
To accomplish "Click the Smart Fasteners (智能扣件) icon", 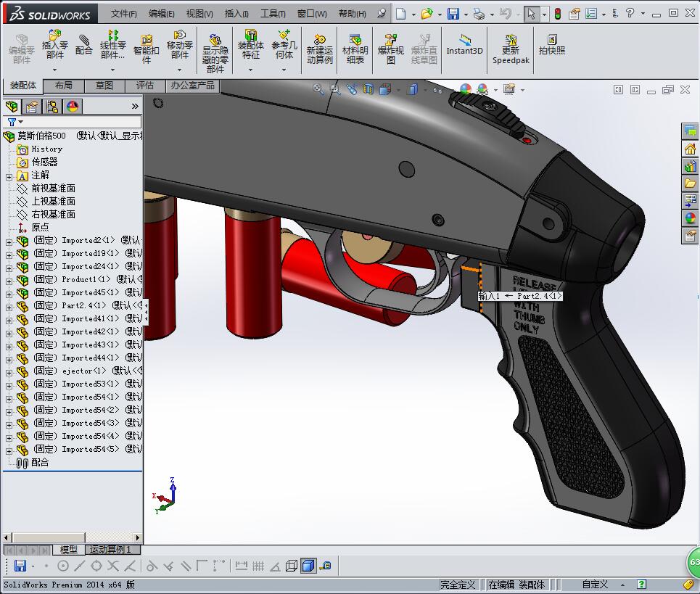I will tap(146, 49).
